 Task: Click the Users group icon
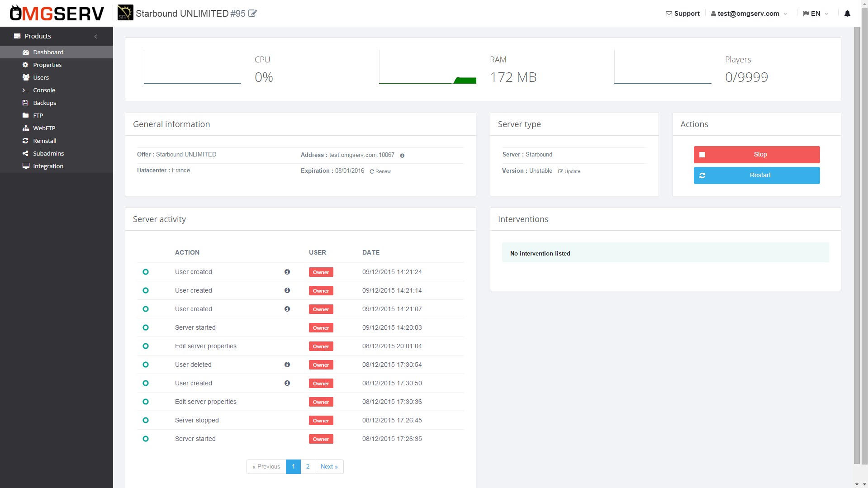(26, 77)
